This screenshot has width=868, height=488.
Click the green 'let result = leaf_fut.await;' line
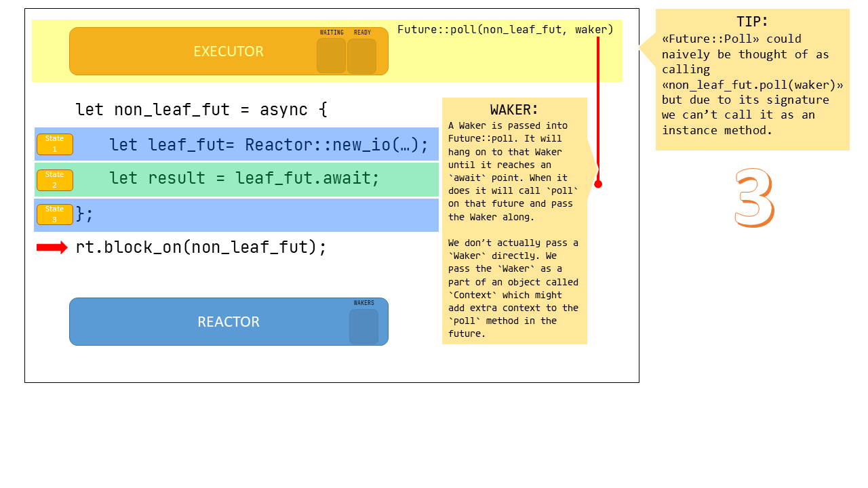(x=244, y=178)
